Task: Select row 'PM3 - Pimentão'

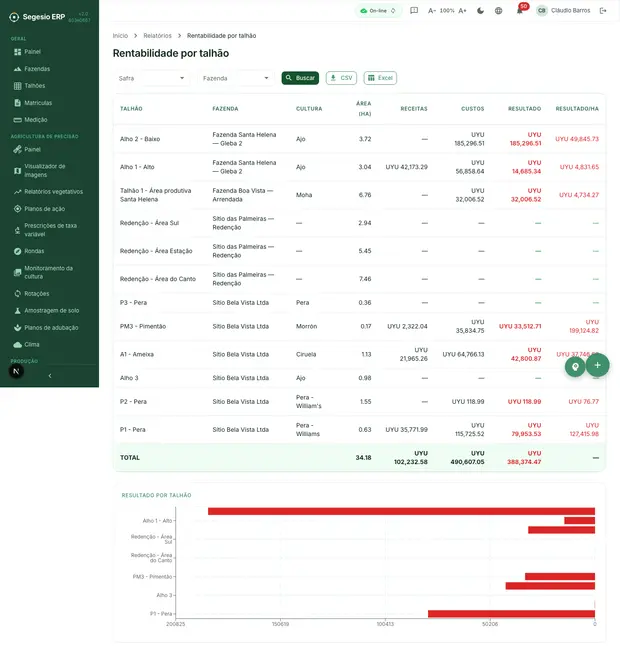Action: coord(359,326)
